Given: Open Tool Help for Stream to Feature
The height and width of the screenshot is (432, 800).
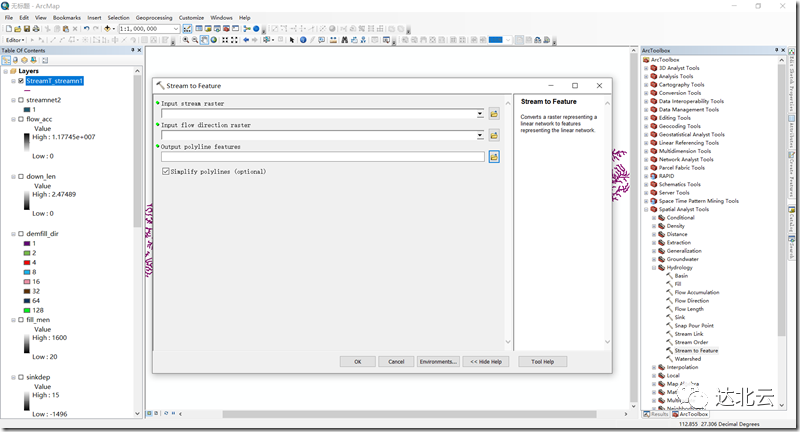Looking at the screenshot, I should tap(542, 362).
